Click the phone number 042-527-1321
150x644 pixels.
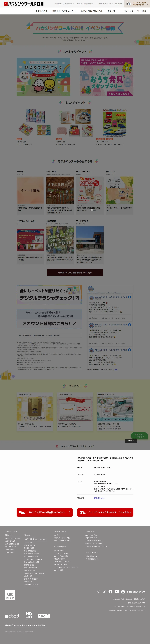click(99, 498)
